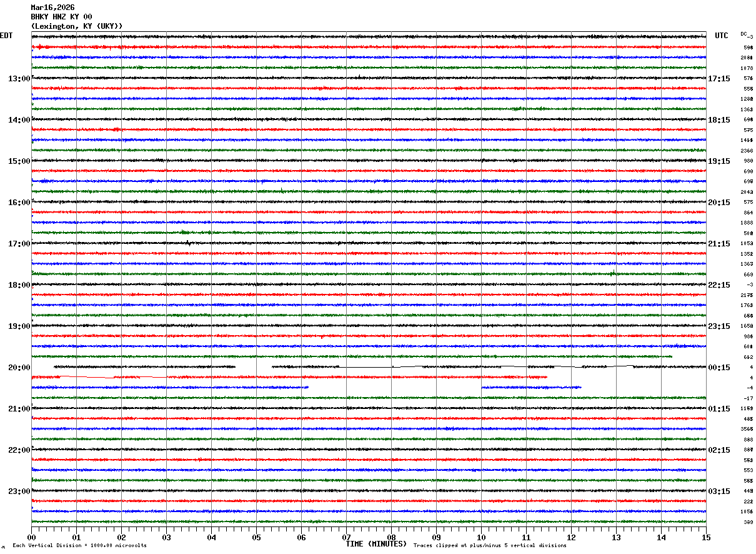756x554 pixels.
Task: Select the 13:00 EDT row label
Action: tap(19, 79)
